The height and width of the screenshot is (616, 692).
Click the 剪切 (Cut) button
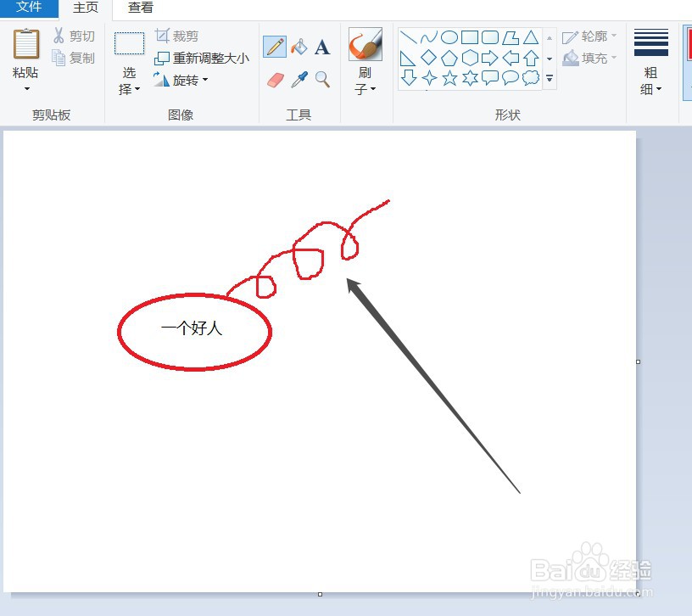(74, 36)
